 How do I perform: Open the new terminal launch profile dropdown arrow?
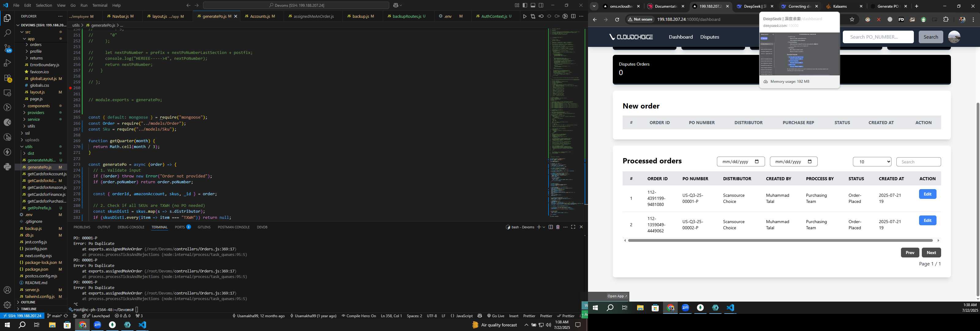click(544, 227)
